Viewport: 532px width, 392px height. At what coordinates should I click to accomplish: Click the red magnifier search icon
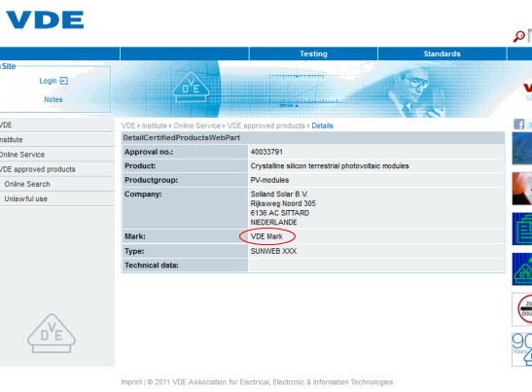[518, 36]
